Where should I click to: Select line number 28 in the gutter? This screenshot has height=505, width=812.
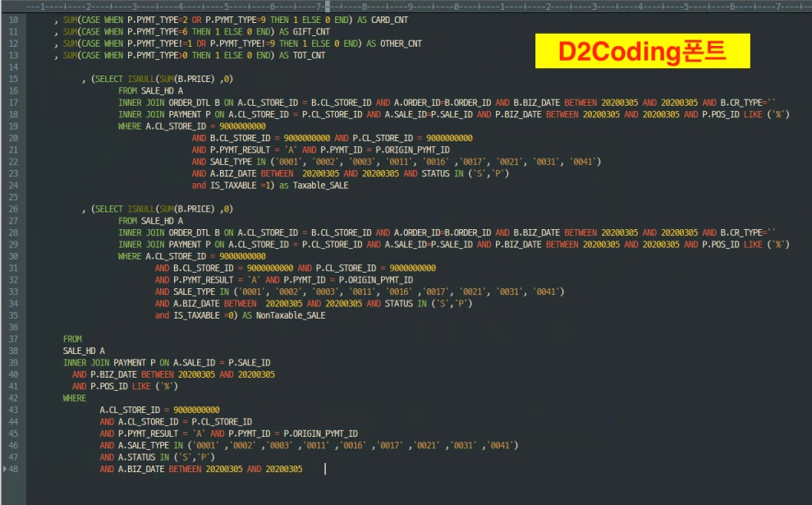pos(13,232)
